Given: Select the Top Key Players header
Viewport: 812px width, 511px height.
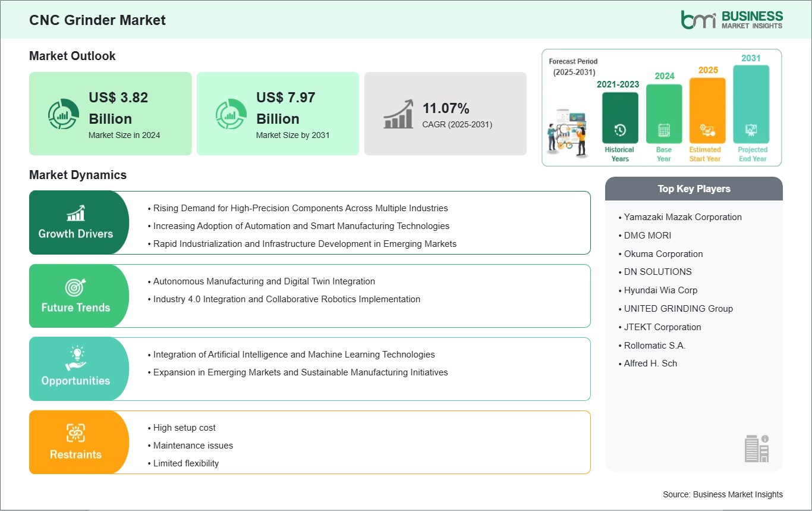Looking at the screenshot, I should point(694,189).
